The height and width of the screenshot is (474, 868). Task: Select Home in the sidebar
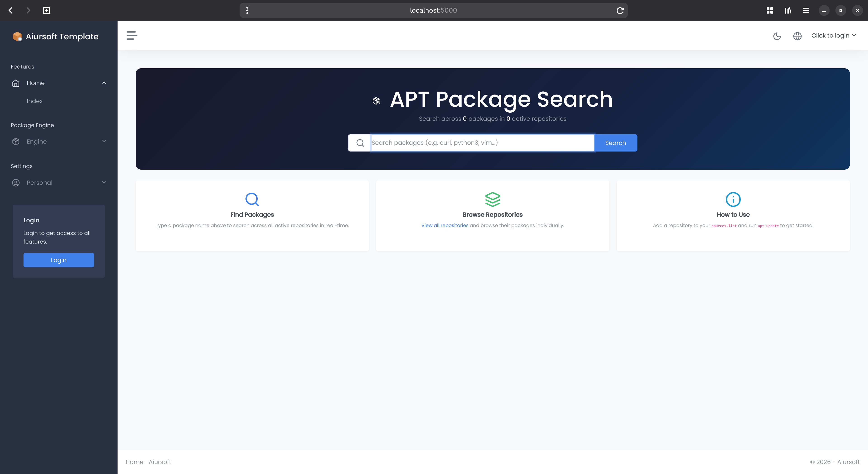[59, 83]
